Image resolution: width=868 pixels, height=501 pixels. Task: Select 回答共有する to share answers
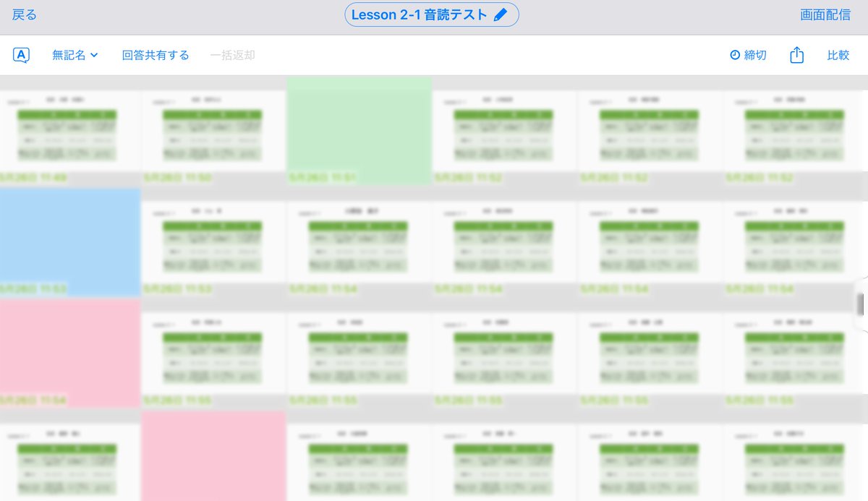pyautogui.click(x=156, y=55)
